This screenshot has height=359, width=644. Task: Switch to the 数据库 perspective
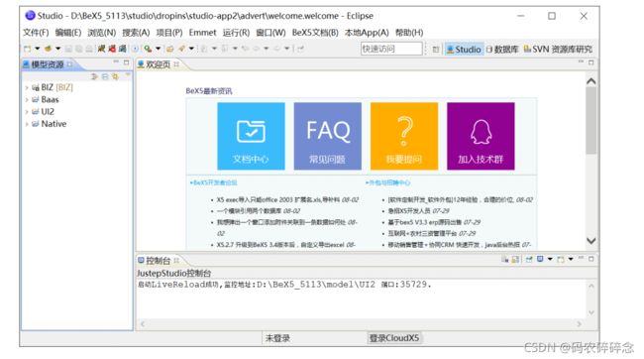(502, 49)
